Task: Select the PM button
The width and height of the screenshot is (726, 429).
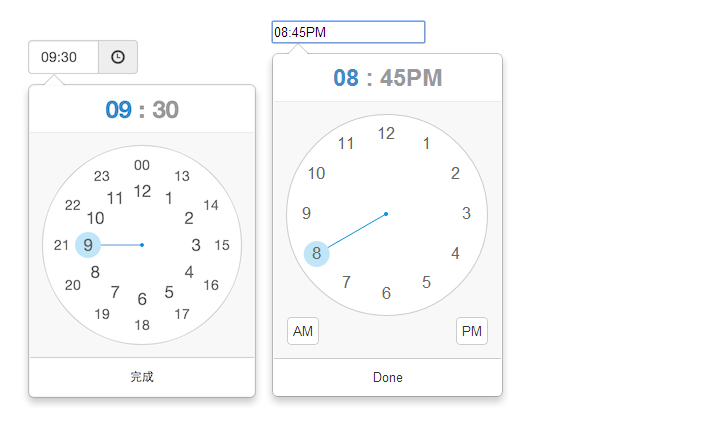Action: [x=472, y=331]
